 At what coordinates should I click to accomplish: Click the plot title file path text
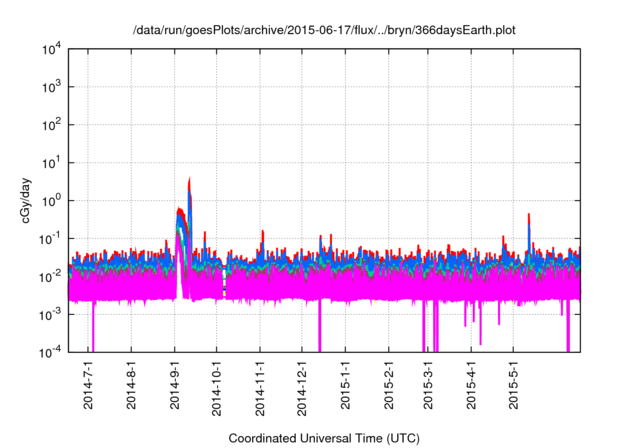pos(330,31)
